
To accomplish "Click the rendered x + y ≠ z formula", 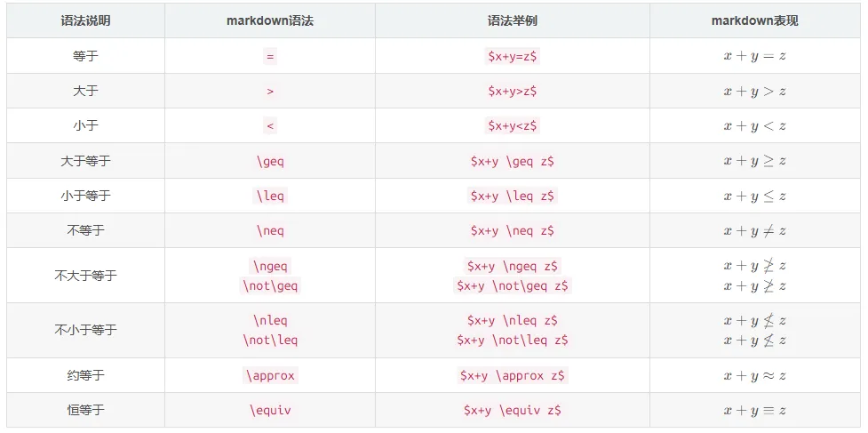I will coord(755,231).
